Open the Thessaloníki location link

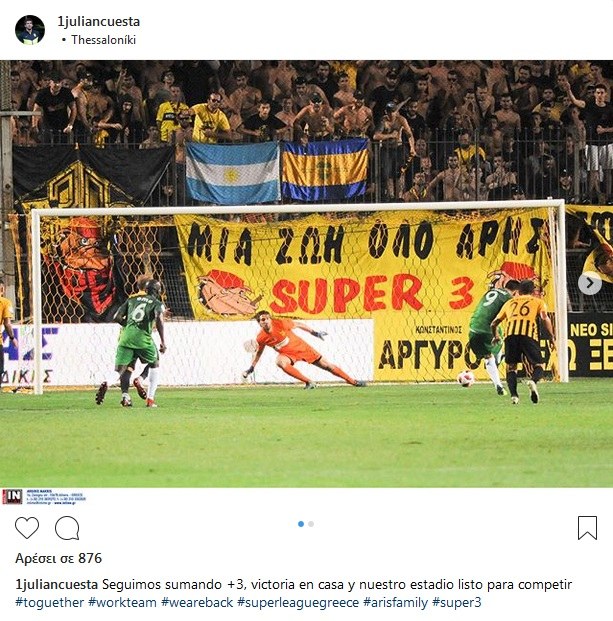(104, 40)
